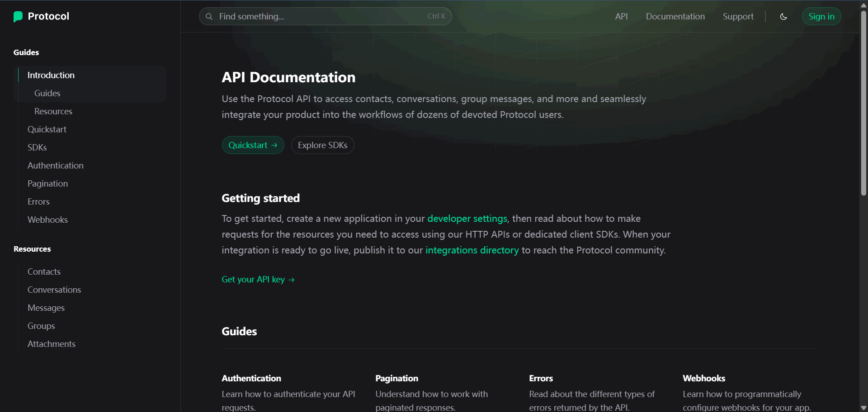Open Conversations under Resources
This screenshot has height=412, width=868.
click(54, 290)
